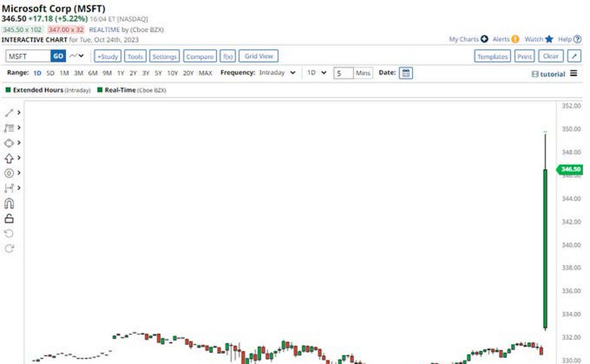Screen dimensions: 590x364
Task: Select the 1D range
Action: (37, 73)
